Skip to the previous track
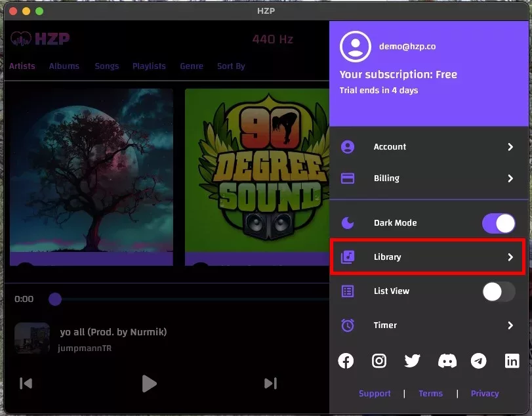 click(26, 383)
